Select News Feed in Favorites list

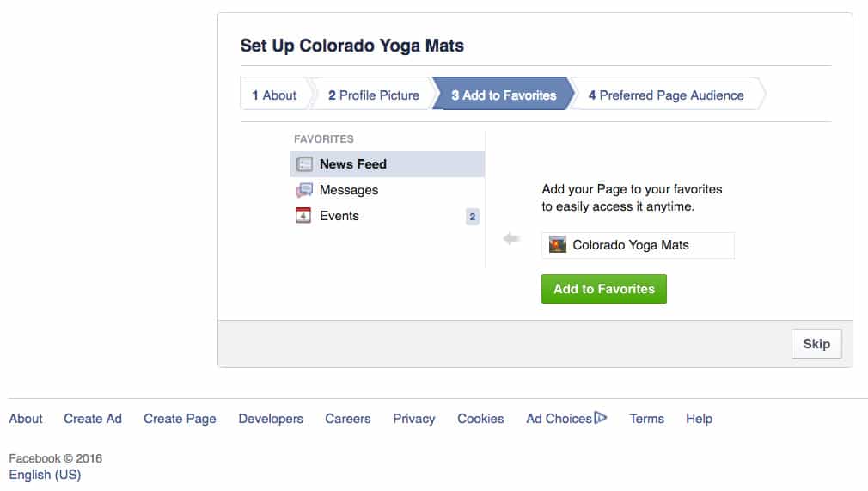pyautogui.click(x=387, y=164)
